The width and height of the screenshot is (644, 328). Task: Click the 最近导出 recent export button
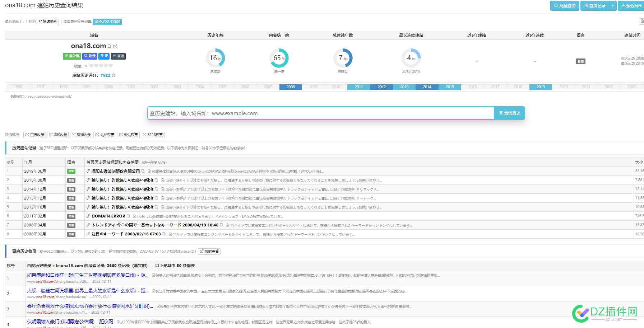point(631,6)
